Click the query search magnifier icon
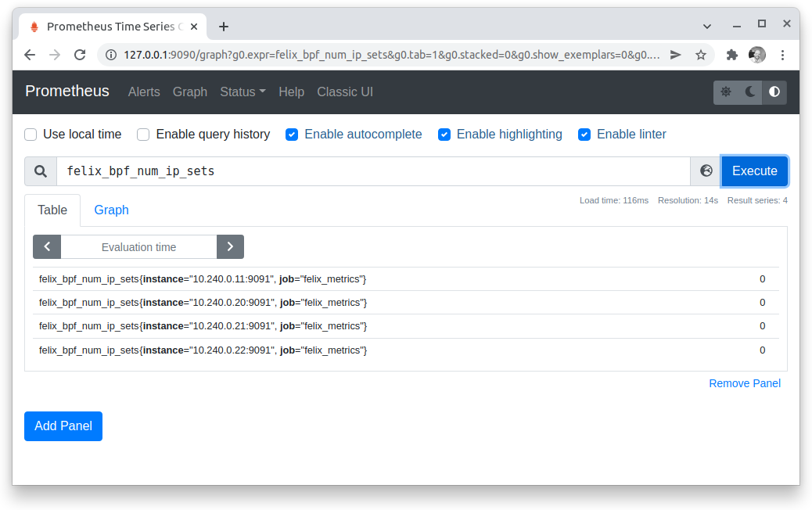Image resolution: width=812 pixels, height=510 pixels. tap(41, 171)
